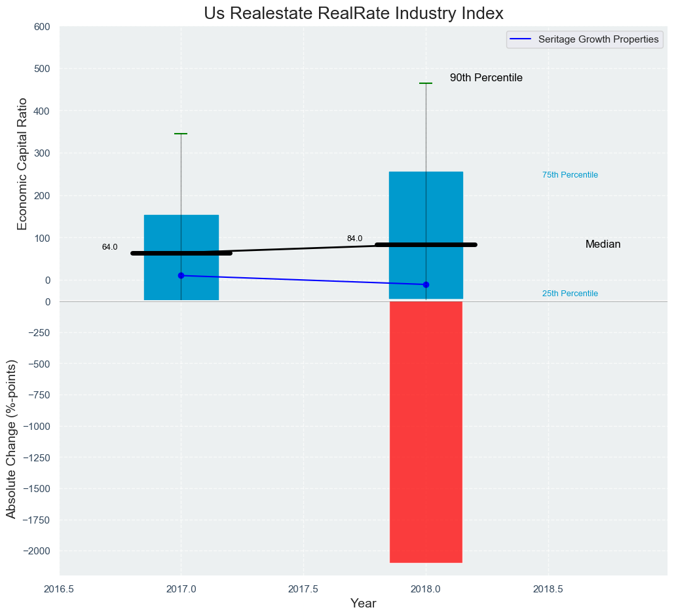The height and width of the screenshot is (616, 674).
Task: Click the Economic Capital Ratio axis label
Action: (x=22, y=164)
